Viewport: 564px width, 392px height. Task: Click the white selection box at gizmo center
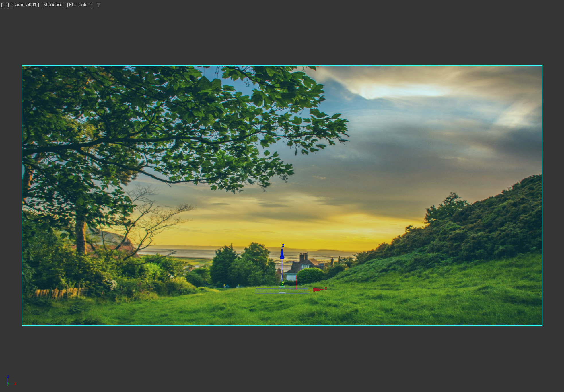(282, 290)
